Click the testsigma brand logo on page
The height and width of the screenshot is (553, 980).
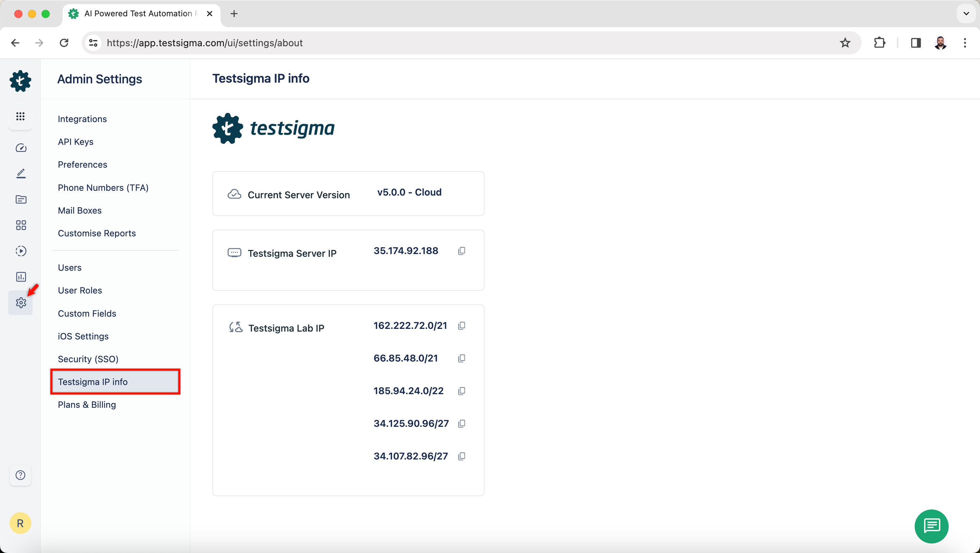click(273, 129)
